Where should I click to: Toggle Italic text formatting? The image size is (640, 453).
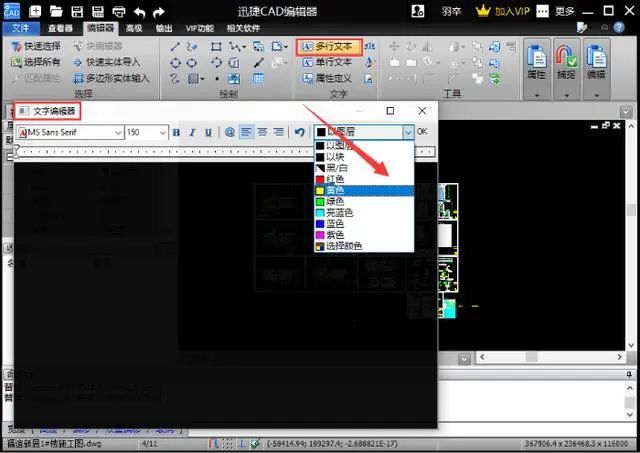tap(192, 132)
